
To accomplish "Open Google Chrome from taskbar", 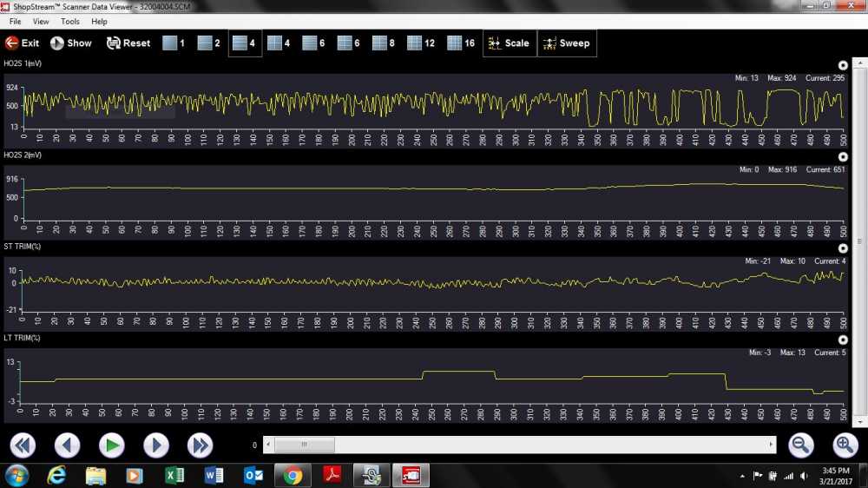I will point(293,476).
